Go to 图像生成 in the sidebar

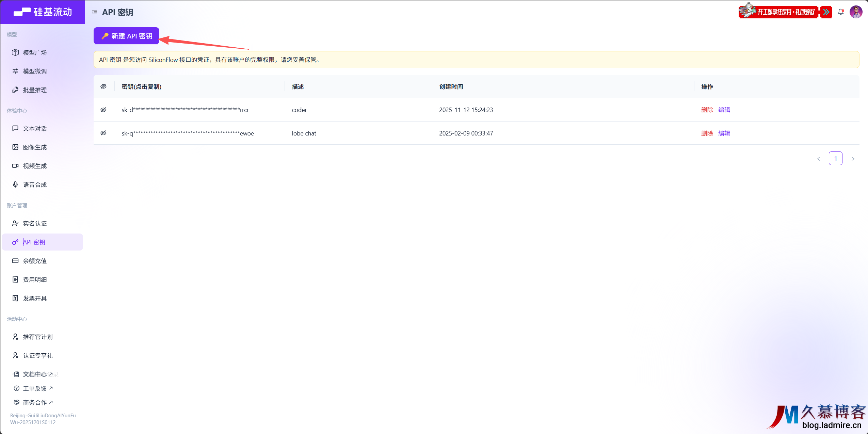click(35, 147)
